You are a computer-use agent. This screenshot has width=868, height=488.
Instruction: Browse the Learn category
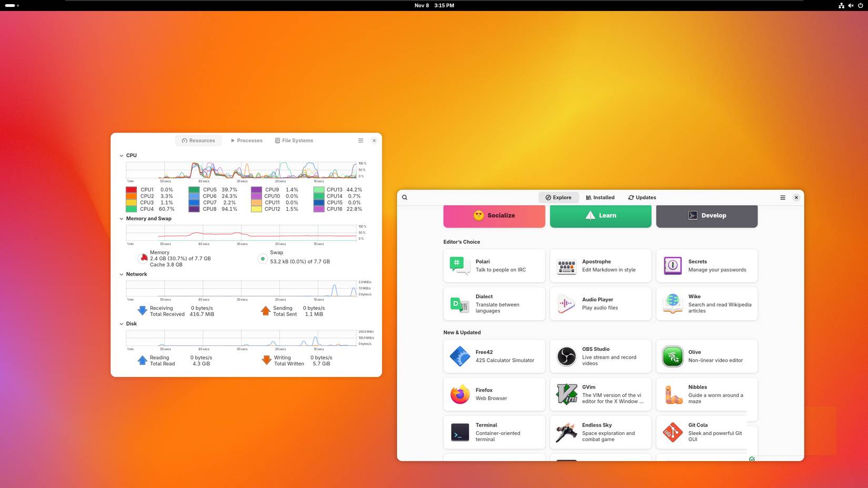tap(600, 216)
